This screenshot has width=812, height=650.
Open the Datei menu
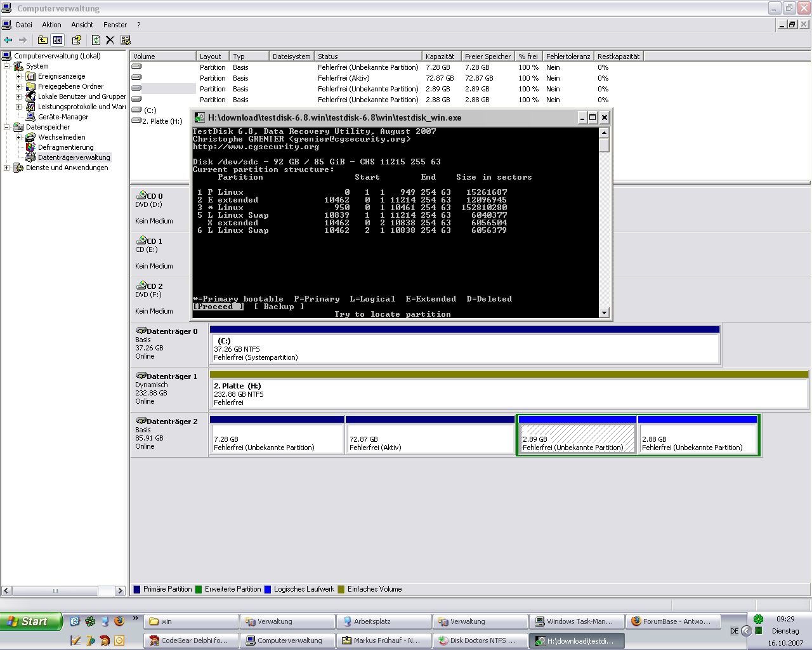pos(24,25)
